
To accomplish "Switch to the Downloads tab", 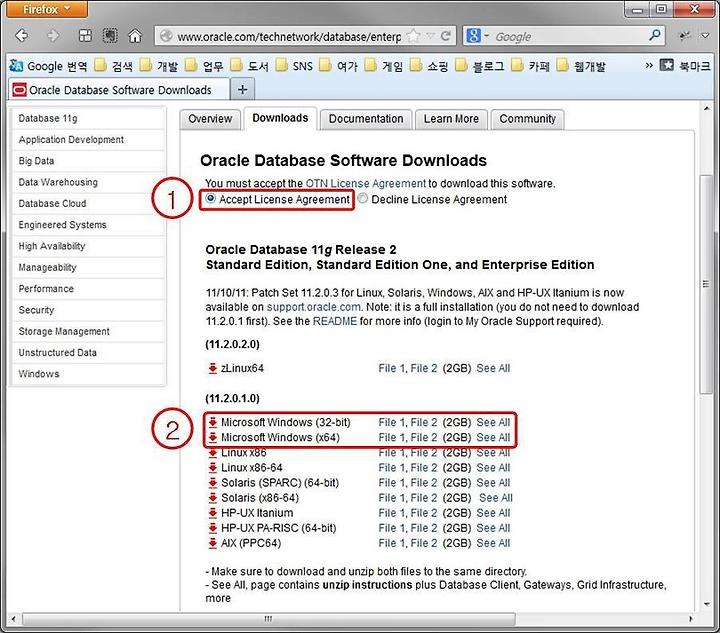I will click(280, 118).
